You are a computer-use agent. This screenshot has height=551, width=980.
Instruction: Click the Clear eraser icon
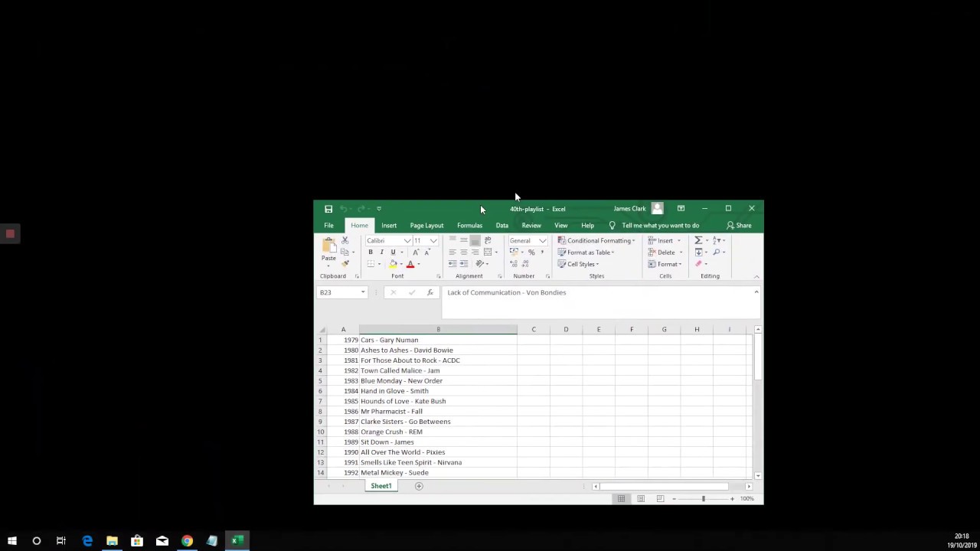click(698, 263)
